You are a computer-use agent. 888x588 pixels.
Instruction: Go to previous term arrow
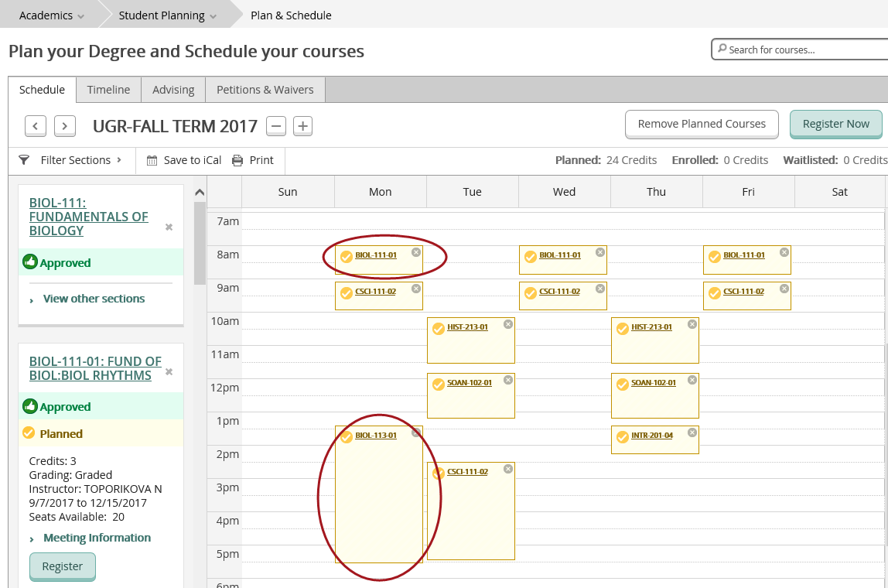(35, 126)
